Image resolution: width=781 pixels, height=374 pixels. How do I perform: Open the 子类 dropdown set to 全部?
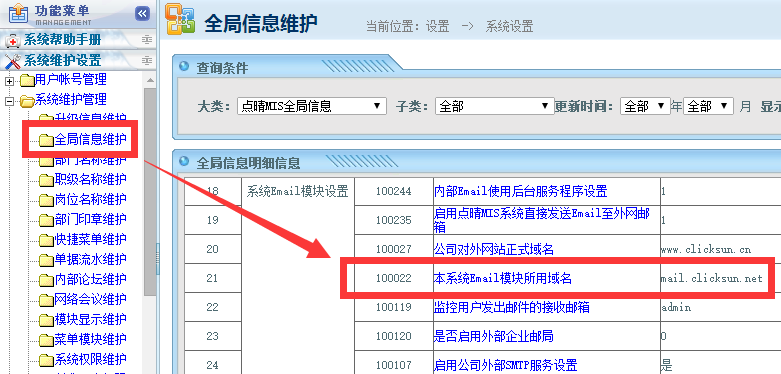pyautogui.click(x=494, y=106)
